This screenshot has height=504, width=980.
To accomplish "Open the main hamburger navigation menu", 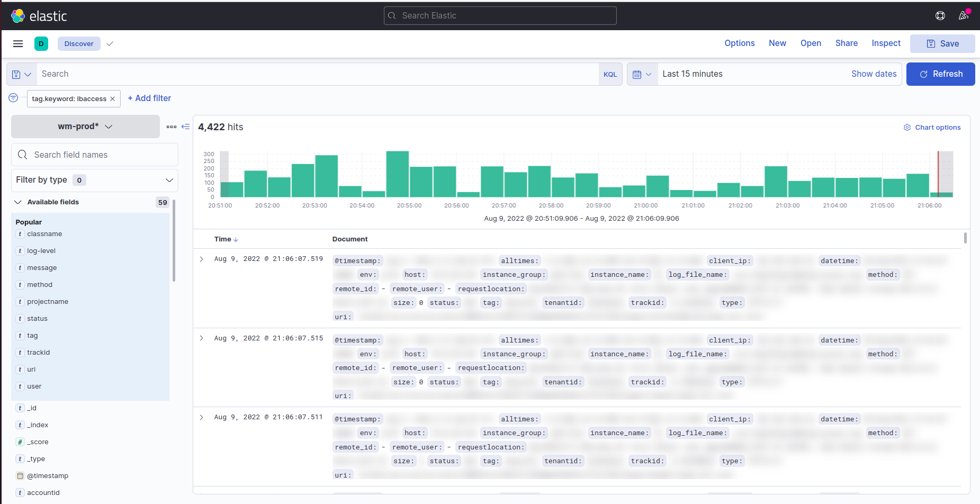I will point(18,44).
